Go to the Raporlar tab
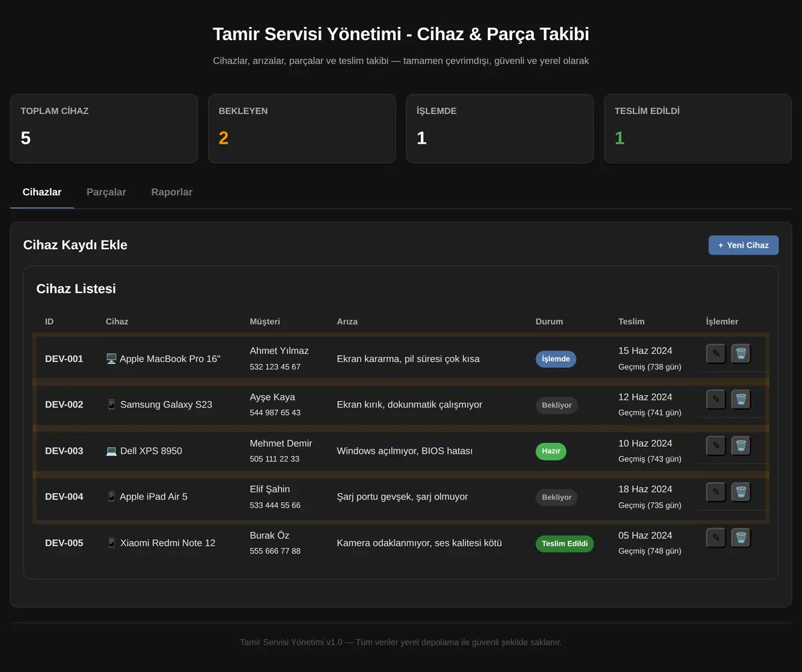The height and width of the screenshot is (672, 802). 172,192
